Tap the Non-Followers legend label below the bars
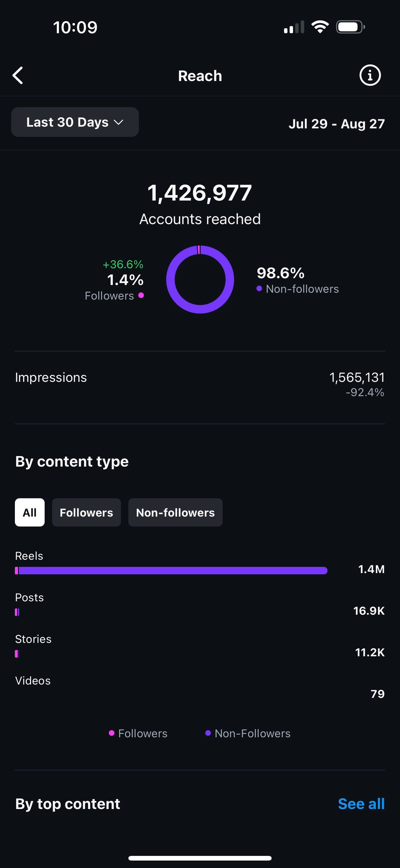 coord(252,733)
